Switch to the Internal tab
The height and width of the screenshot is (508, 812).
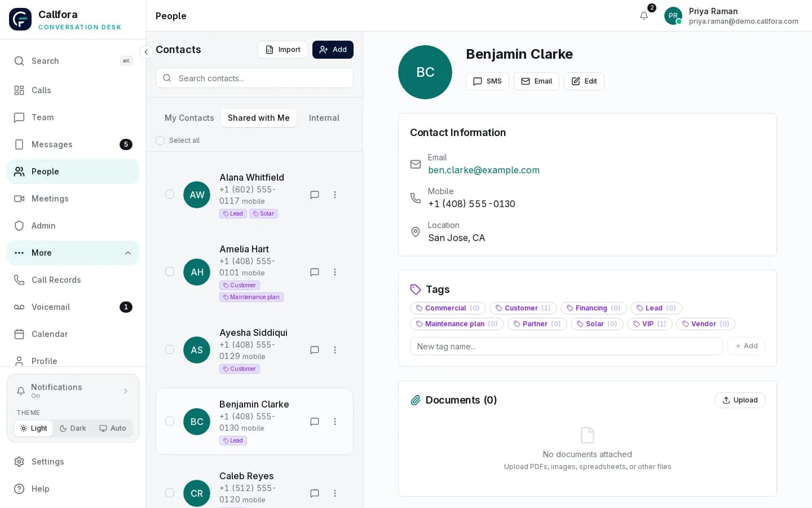324,118
